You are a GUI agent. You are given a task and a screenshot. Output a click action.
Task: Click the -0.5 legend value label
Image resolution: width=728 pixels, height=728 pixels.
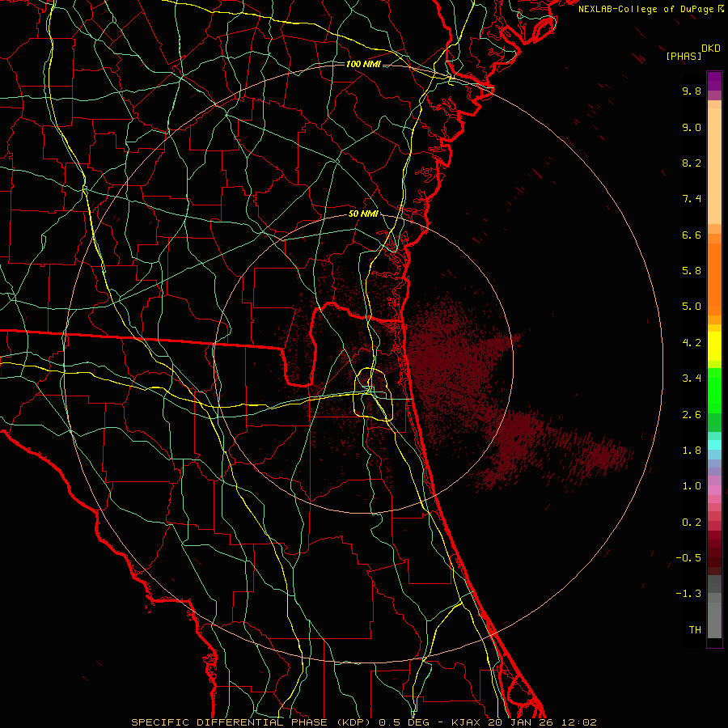688,558
